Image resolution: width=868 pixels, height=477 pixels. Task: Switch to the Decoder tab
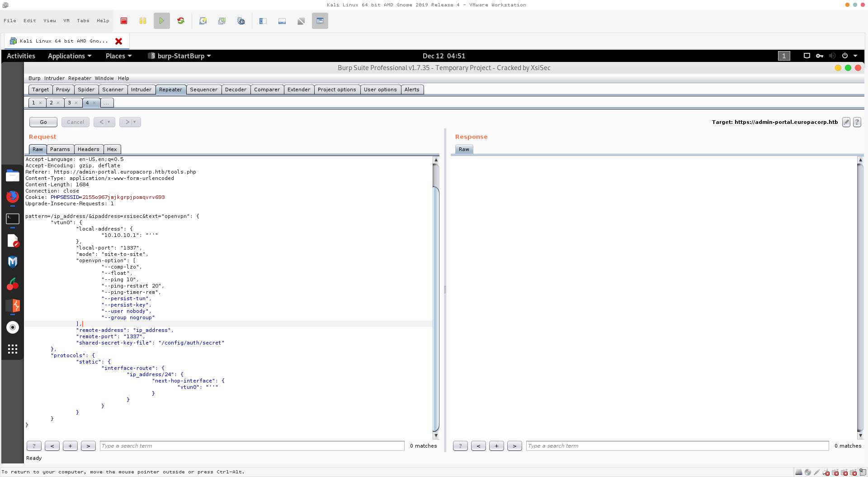click(x=236, y=90)
